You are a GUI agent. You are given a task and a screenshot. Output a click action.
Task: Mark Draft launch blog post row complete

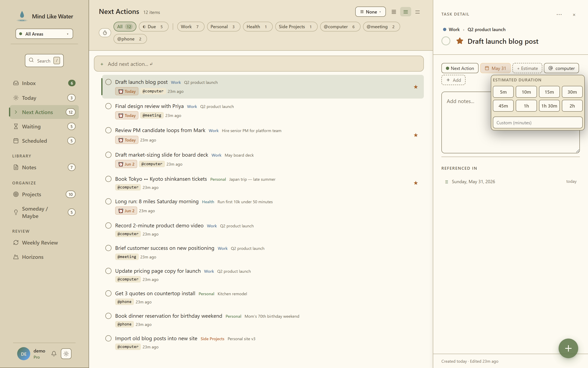pyautogui.click(x=108, y=82)
